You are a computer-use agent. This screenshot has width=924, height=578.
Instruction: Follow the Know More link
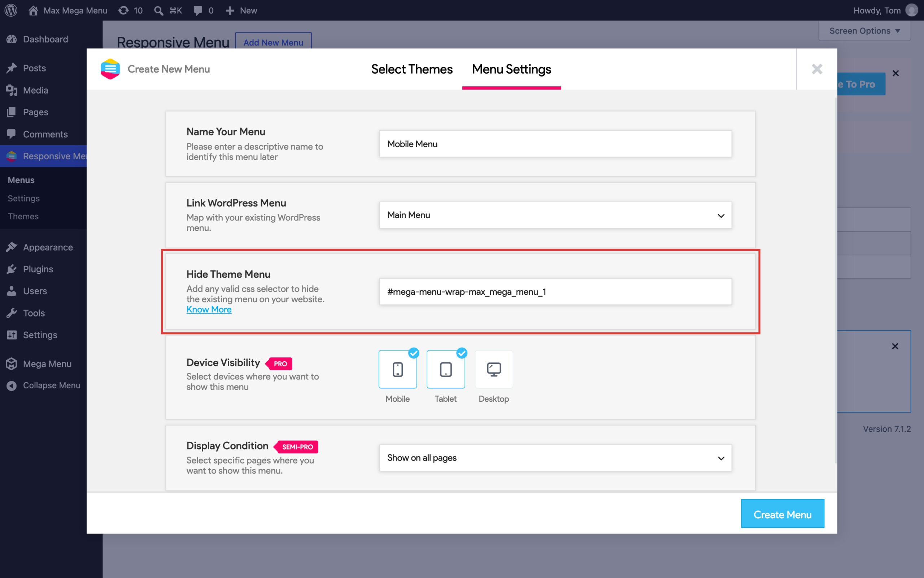click(209, 310)
